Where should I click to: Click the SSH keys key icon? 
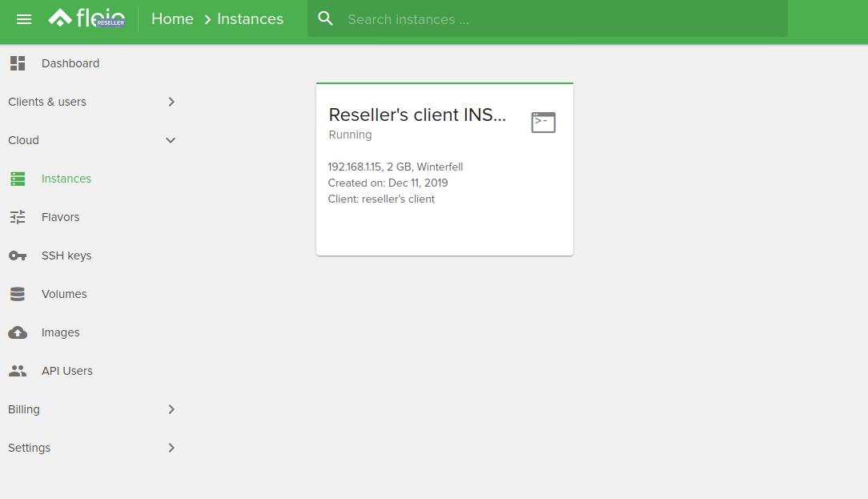click(x=18, y=256)
